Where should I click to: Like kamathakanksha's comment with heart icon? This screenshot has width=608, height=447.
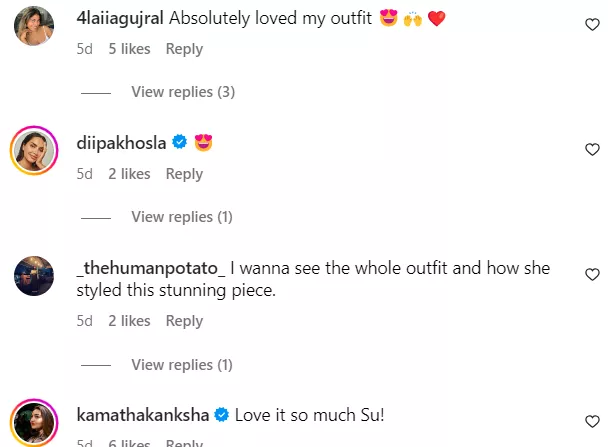coord(590,420)
